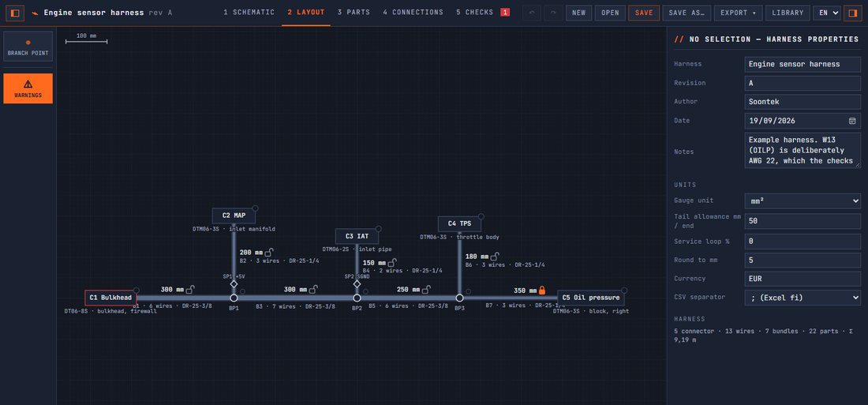Select branch point node BP2
Image resolution: width=868 pixels, height=405 pixels.
coord(357,298)
